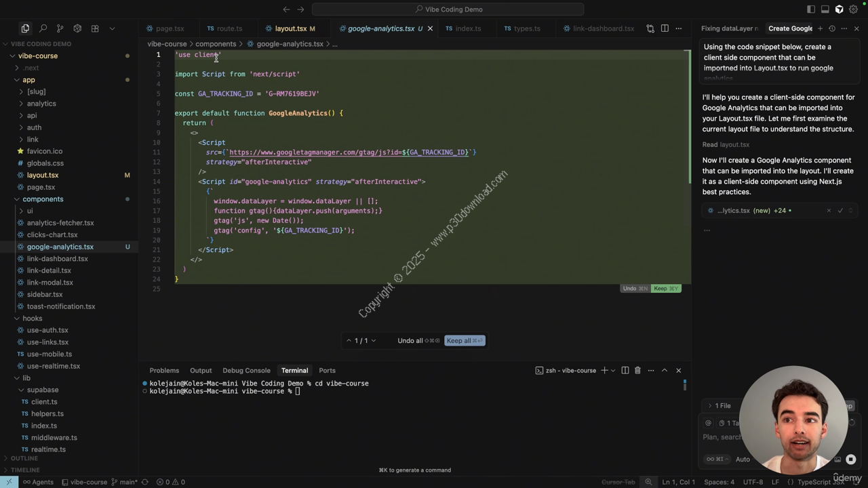The image size is (868, 488).
Task: Click the Keep all button
Action: click(x=465, y=340)
